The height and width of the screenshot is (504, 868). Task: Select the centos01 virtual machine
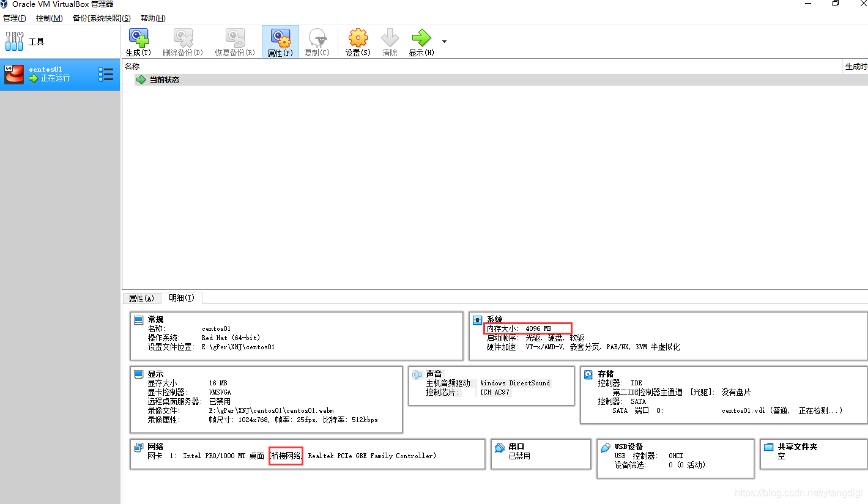click(60, 75)
